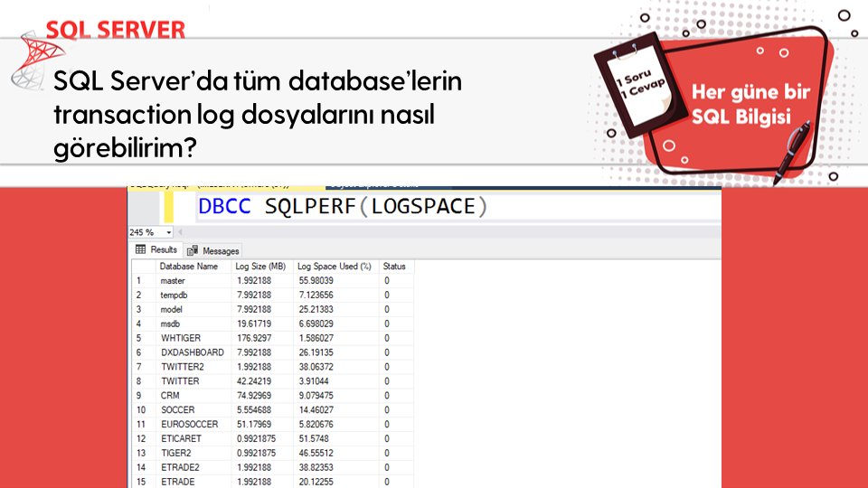The width and height of the screenshot is (868, 488).
Task: Select row number 8 header
Action: click(144, 381)
